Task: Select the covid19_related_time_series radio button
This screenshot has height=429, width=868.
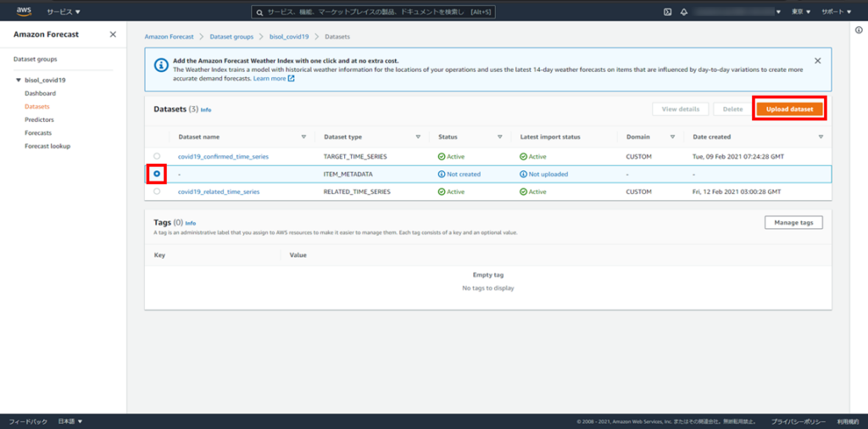Action: (157, 192)
